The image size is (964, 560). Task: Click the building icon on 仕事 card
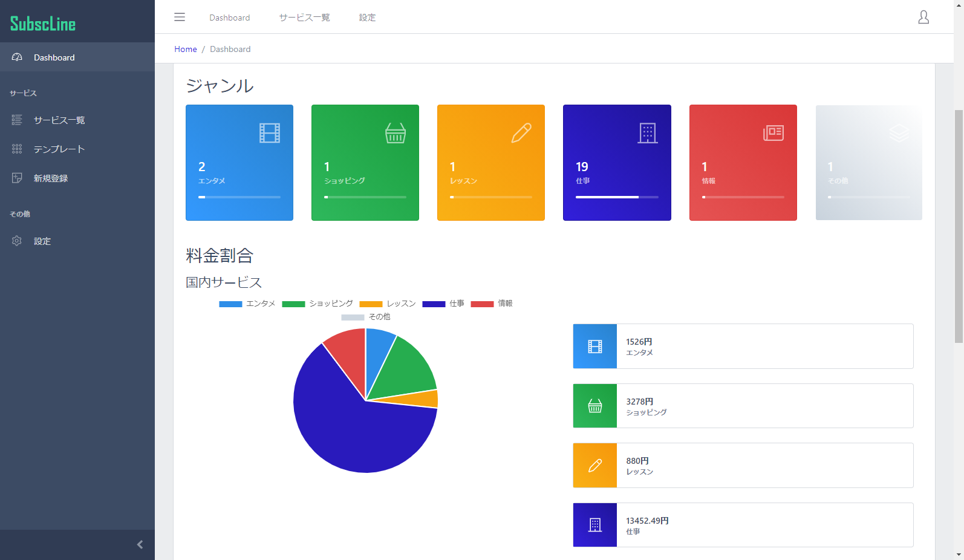[x=647, y=133]
